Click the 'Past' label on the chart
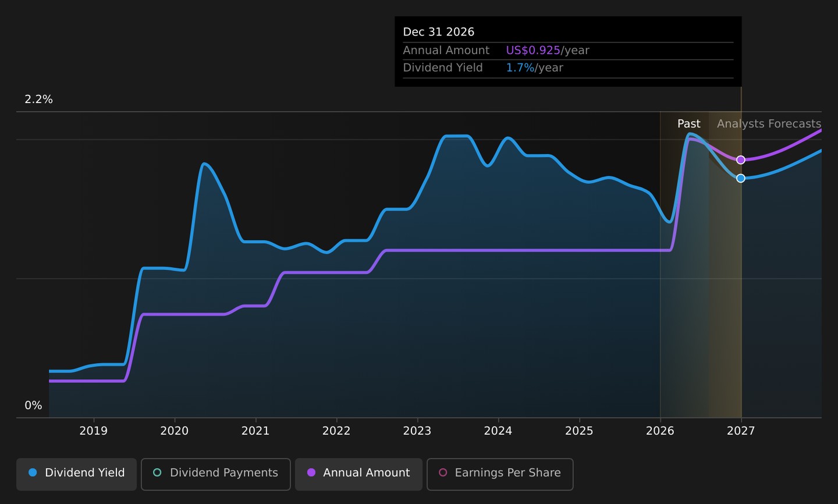The width and height of the screenshot is (838, 504). (688, 124)
